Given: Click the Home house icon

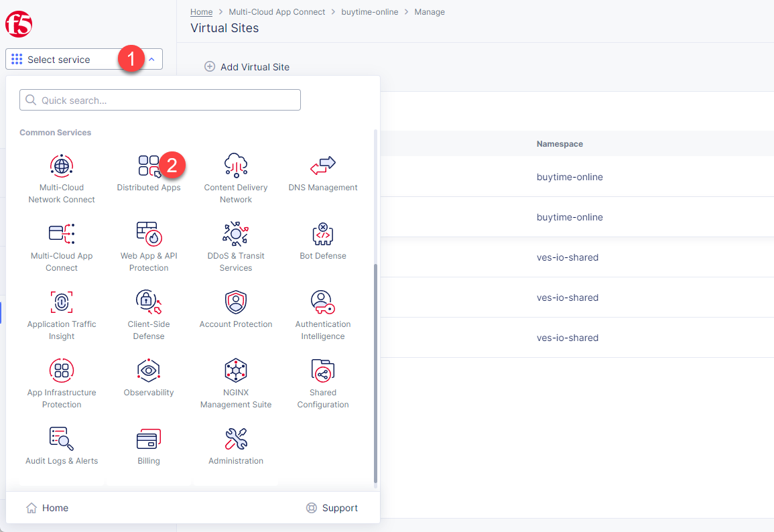Looking at the screenshot, I should pos(31,508).
